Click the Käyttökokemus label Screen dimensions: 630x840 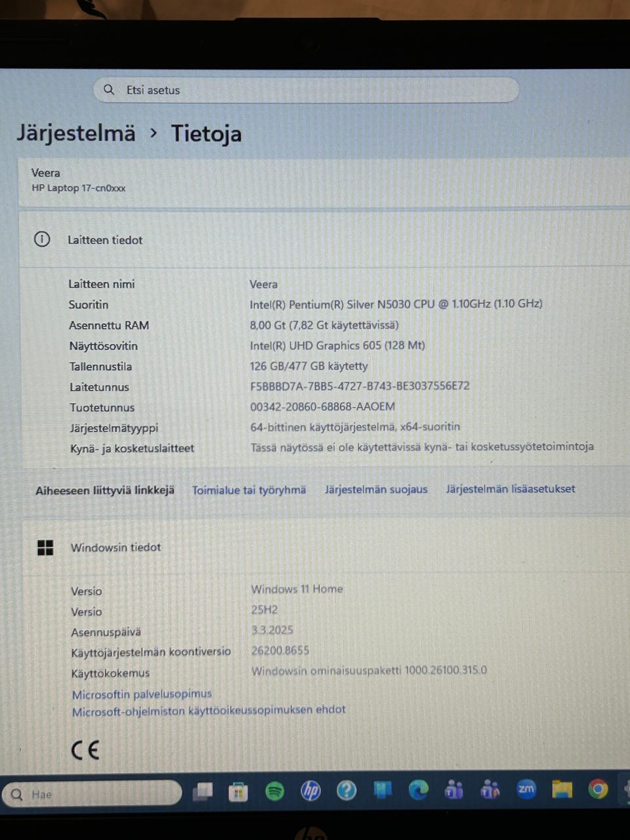[x=110, y=673]
